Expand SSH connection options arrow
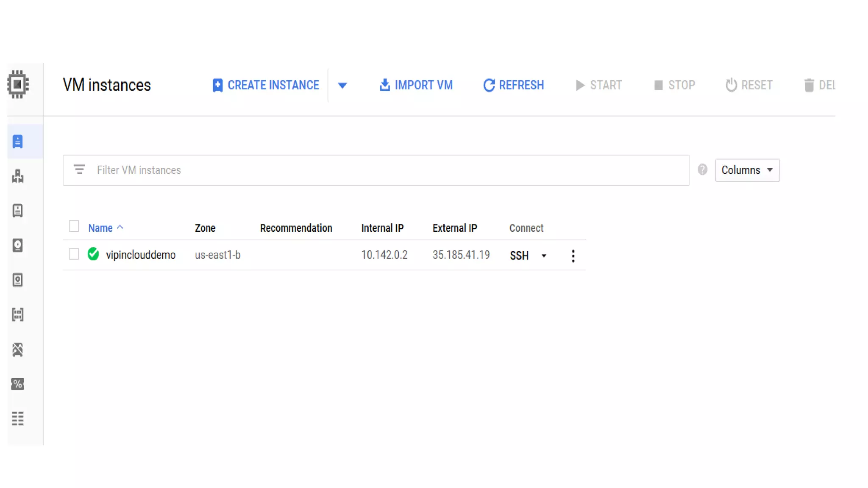The image size is (868, 488). coord(544,256)
